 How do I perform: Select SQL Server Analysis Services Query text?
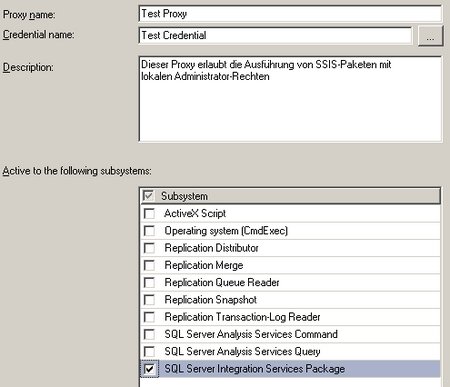242,352
